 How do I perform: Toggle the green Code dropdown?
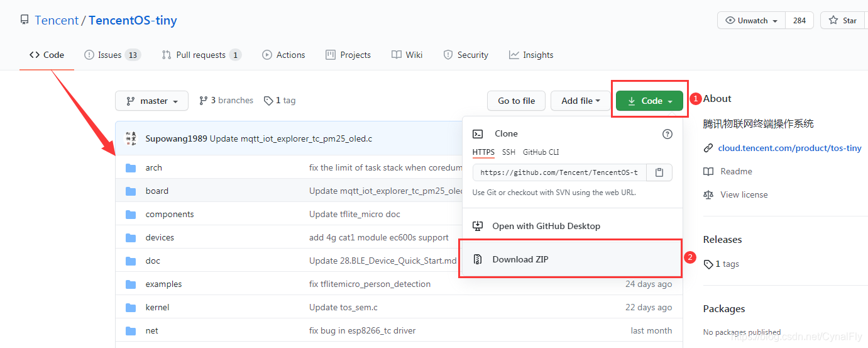coord(649,101)
